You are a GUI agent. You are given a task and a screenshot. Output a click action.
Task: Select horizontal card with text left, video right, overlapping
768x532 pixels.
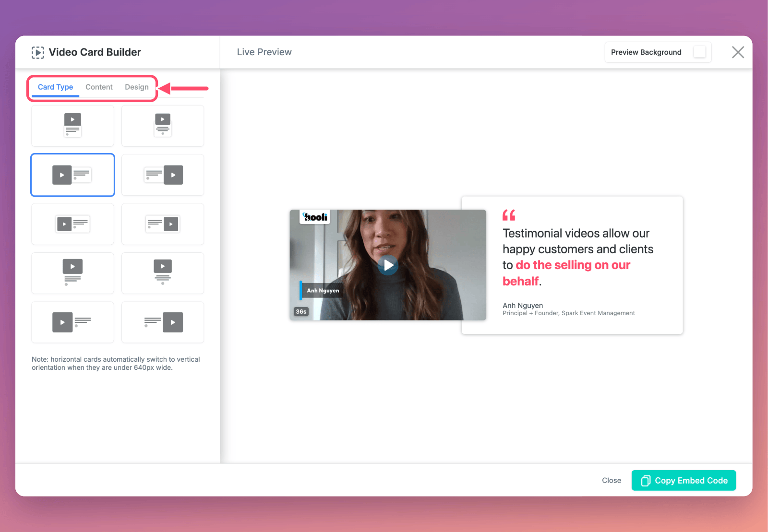(x=163, y=175)
